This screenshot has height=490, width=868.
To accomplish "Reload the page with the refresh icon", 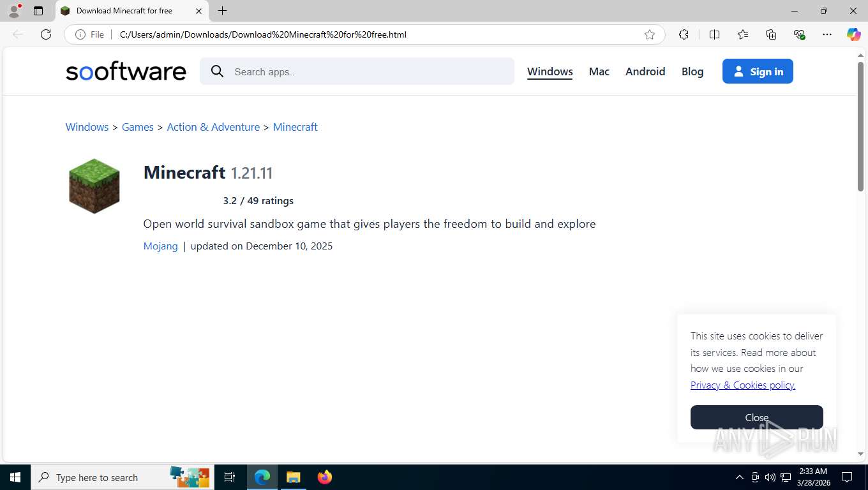I will [46, 34].
